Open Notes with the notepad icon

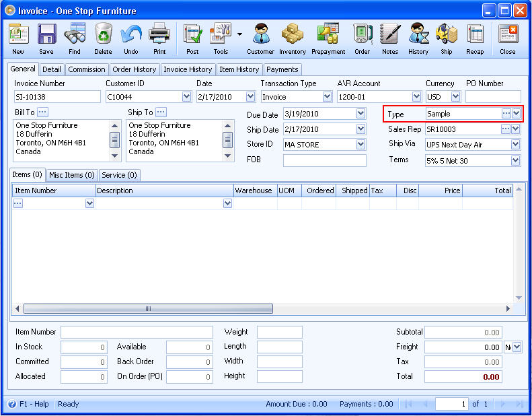point(390,34)
